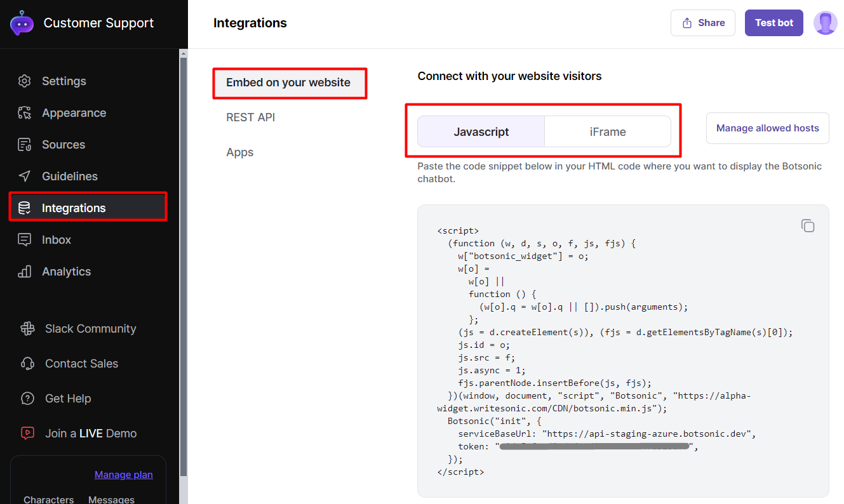Switch to the Apps tab
The width and height of the screenshot is (844, 504).
240,152
